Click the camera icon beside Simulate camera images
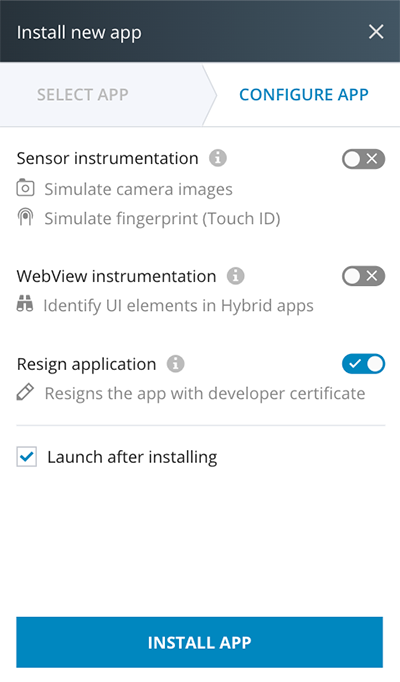This screenshot has width=400, height=682. point(25,188)
